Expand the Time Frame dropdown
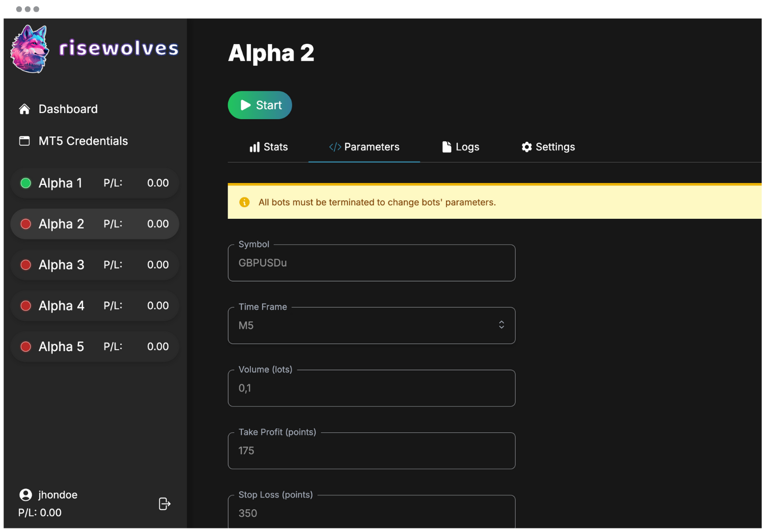This screenshot has height=532, width=766. pos(372,325)
